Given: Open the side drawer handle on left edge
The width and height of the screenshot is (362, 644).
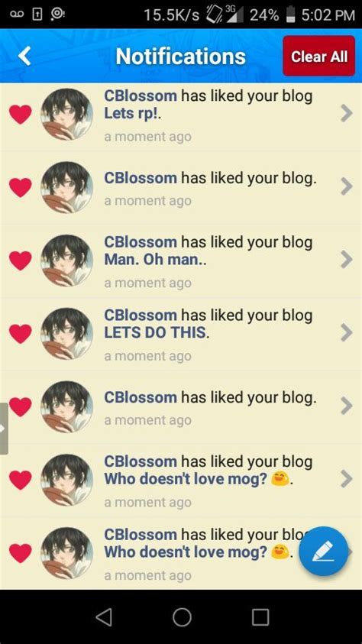Looking at the screenshot, I should tap(4, 429).
